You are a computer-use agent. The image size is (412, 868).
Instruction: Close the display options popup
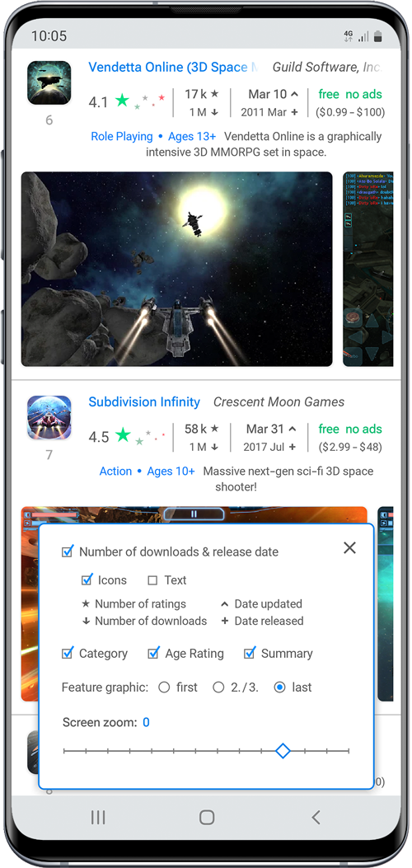pyautogui.click(x=349, y=547)
